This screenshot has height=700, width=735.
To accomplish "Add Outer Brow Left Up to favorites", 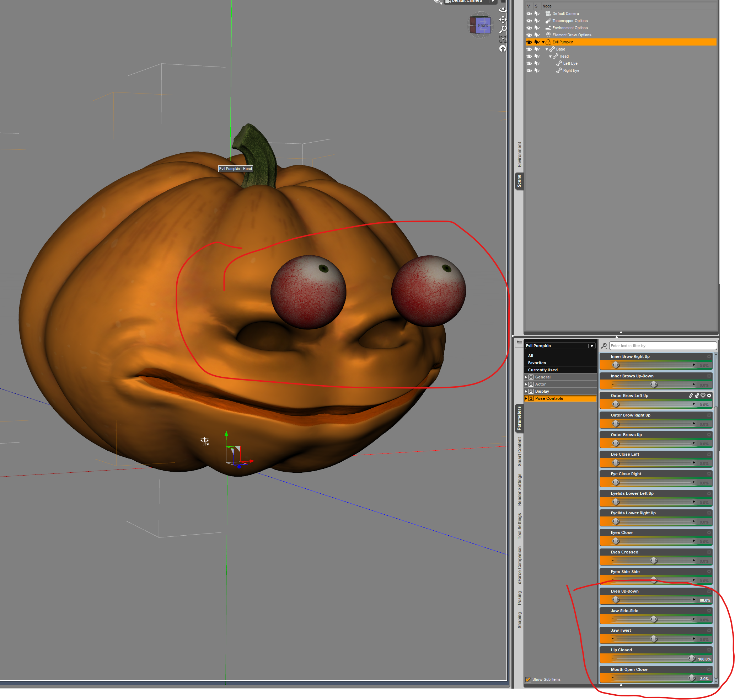I will click(703, 396).
